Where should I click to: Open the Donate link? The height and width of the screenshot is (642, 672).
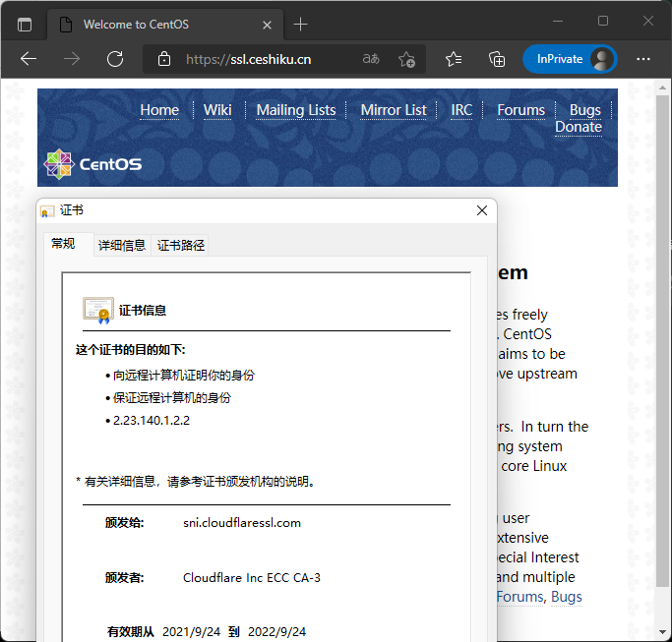(579, 127)
